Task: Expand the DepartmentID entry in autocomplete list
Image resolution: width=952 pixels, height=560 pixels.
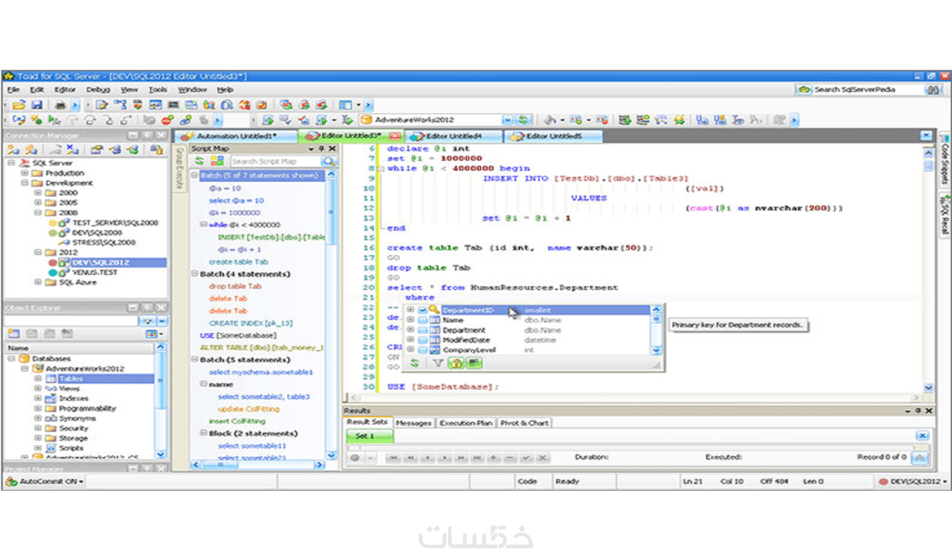Action: [410, 310]
